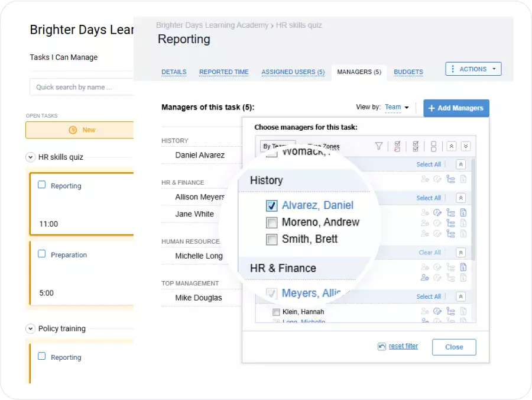This screenshot has width=532, height=400.
Task: Open the View by Team dropdown
Action: point(395,108)
